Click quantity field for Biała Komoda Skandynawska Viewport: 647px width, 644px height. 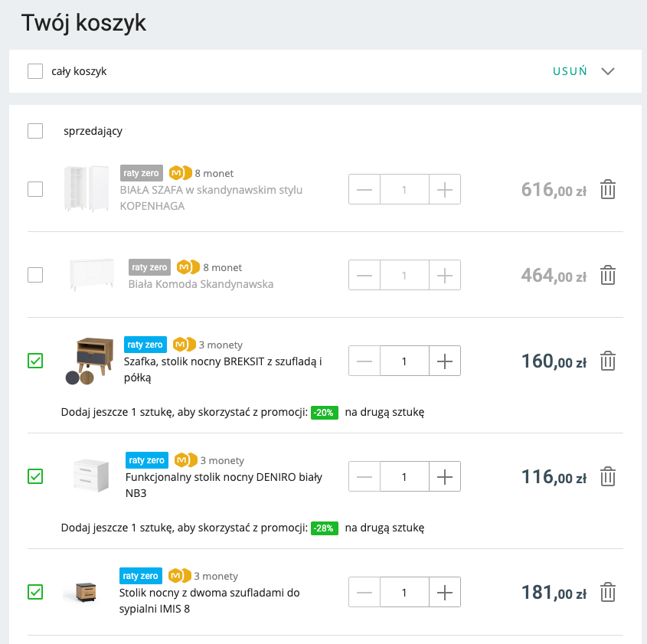[404, 275]
